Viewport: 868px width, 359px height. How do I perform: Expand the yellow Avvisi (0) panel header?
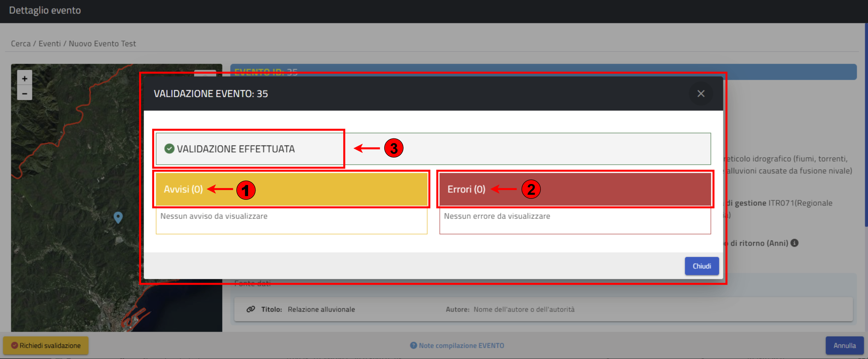(291, 189)
